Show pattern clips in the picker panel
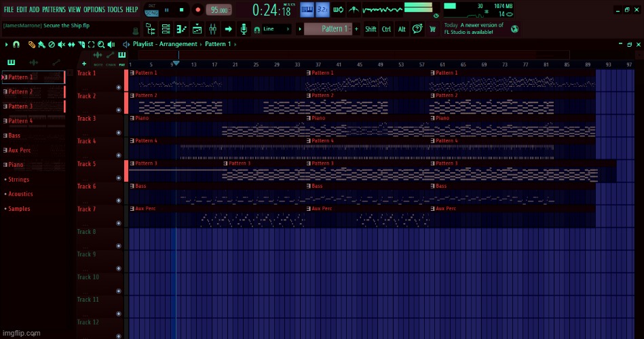This screenshot has height=339, width=644. pyautogui.click(x=11, y=62)
